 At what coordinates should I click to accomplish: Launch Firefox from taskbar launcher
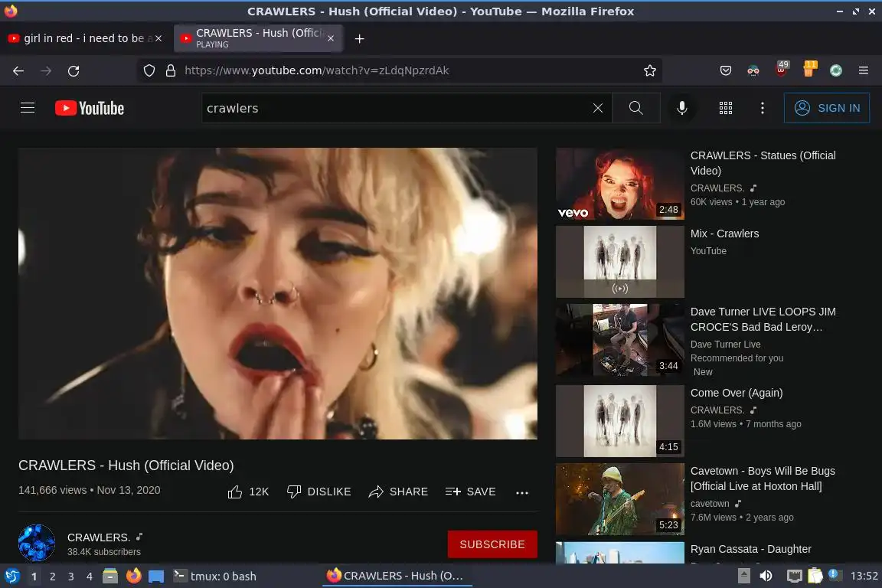tap(133, 576)
